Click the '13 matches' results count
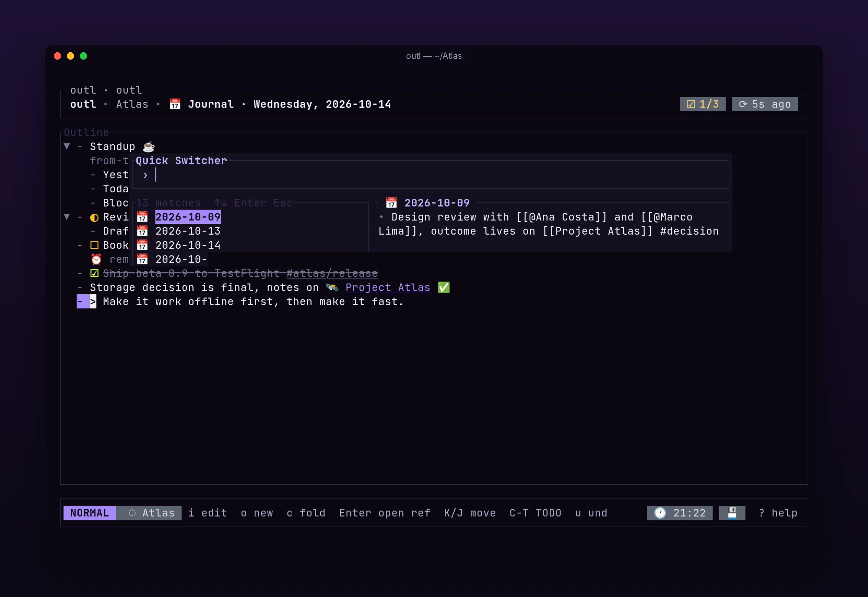Screen dimensions: 868x597 [168, 203]
